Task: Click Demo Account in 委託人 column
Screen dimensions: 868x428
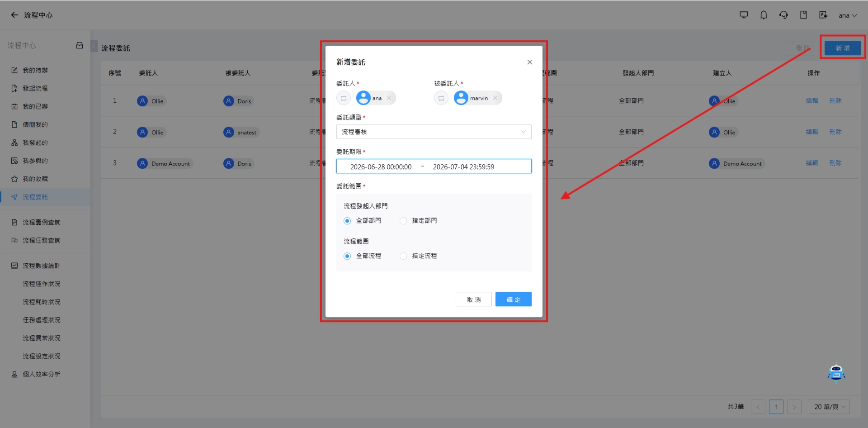Action: coord(165,163)
